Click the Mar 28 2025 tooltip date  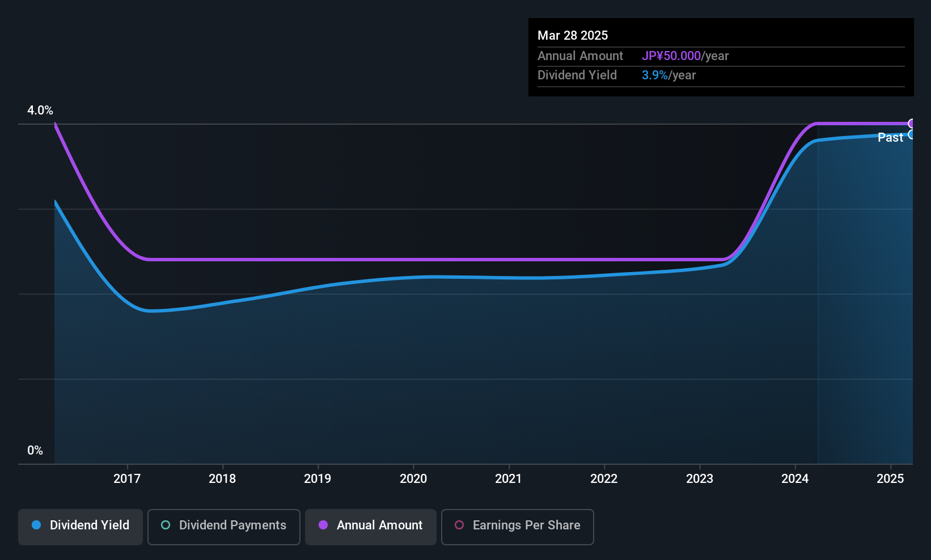pyautogui.click(x=573, y=36)
